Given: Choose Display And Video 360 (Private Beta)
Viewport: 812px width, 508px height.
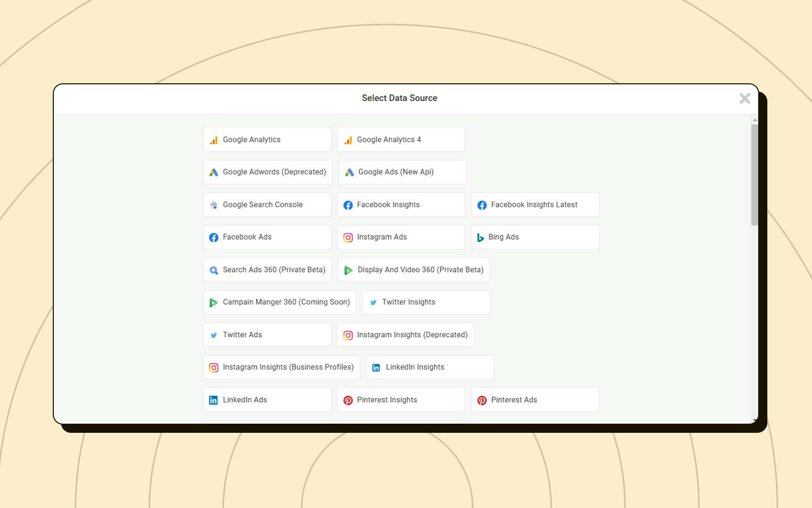Looking at the screenshot, I should (414, 270).
